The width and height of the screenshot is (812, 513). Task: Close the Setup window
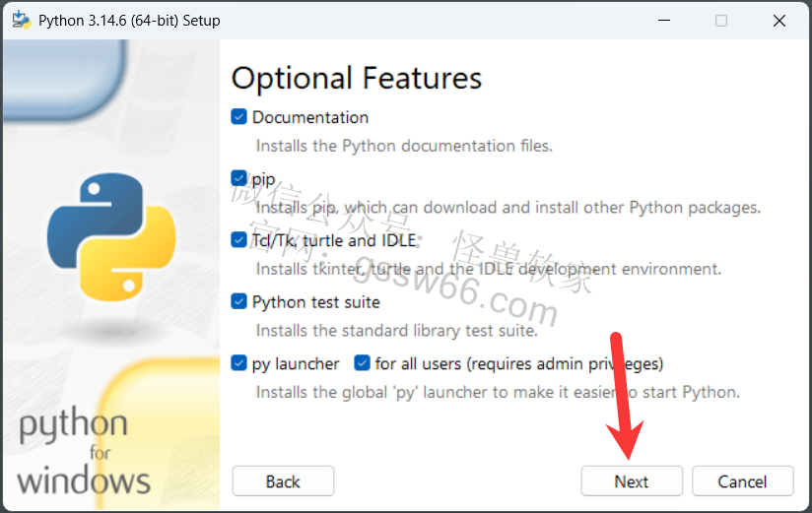[778, 21]
